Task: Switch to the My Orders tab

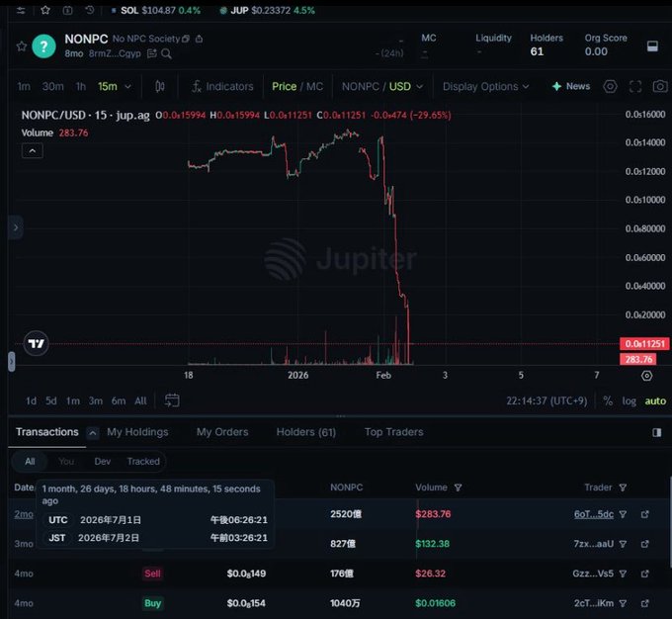Action: tap(222, 432)
